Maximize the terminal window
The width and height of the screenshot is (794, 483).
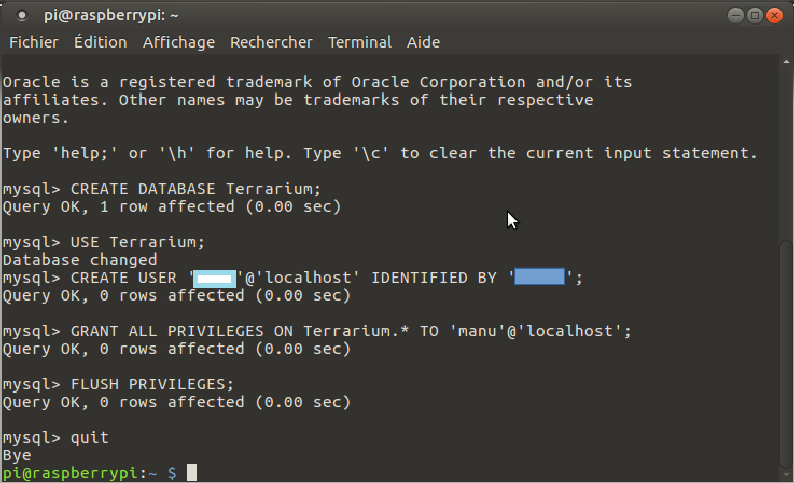tap(757, 14)
